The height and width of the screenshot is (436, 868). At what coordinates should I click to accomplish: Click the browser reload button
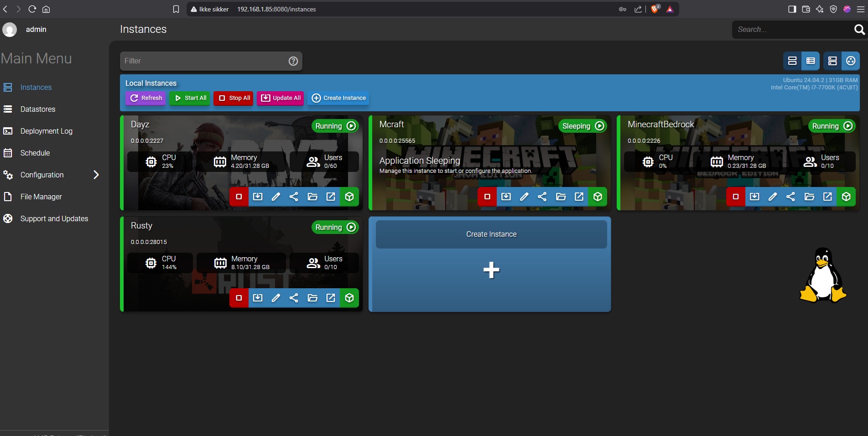pyautogui.click(x=32, y=9)
